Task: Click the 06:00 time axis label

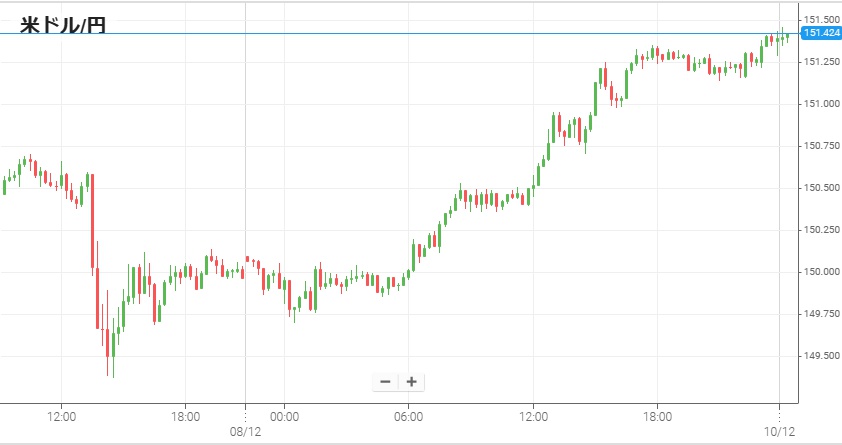Action: coord(409,417)
